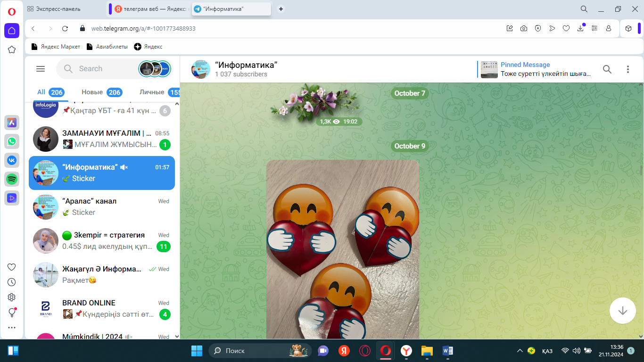Click the browser address bar URL

coord(143,28)
